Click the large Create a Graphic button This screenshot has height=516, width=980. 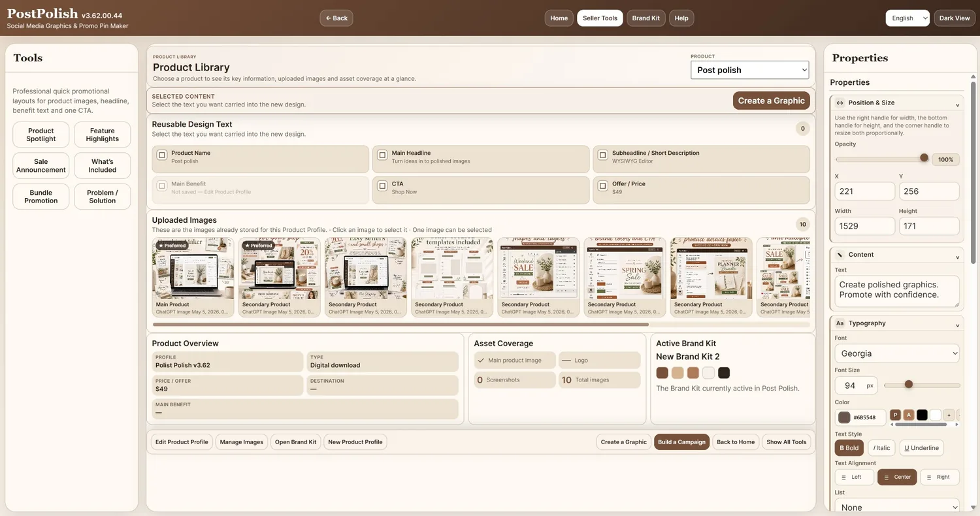[x=771, y=101]
